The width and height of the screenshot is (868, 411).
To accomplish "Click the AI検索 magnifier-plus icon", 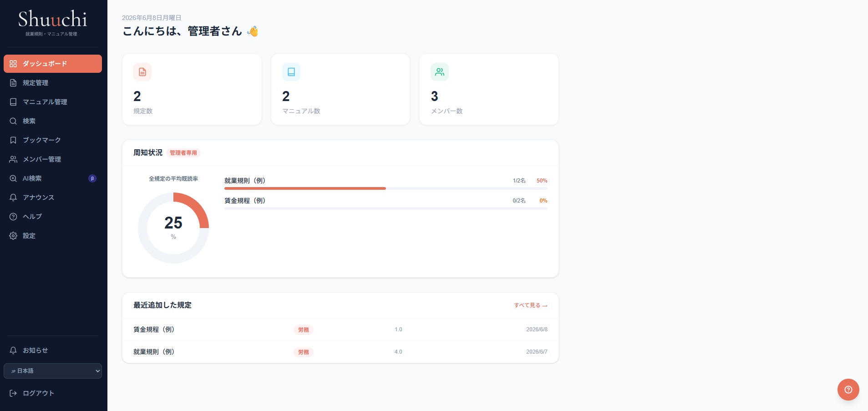I will [x=13, y=178].
